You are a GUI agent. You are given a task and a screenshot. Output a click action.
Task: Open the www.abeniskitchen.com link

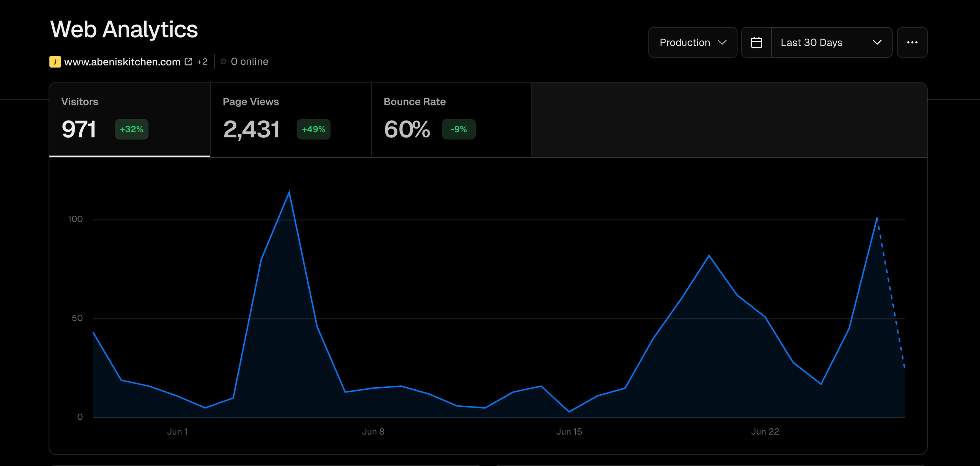click(122, 62)
